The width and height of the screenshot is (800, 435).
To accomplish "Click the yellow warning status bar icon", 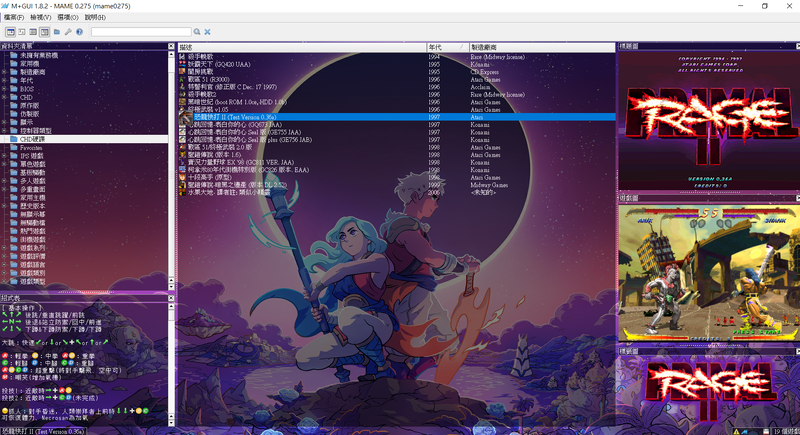I will [x=736, y=431].
